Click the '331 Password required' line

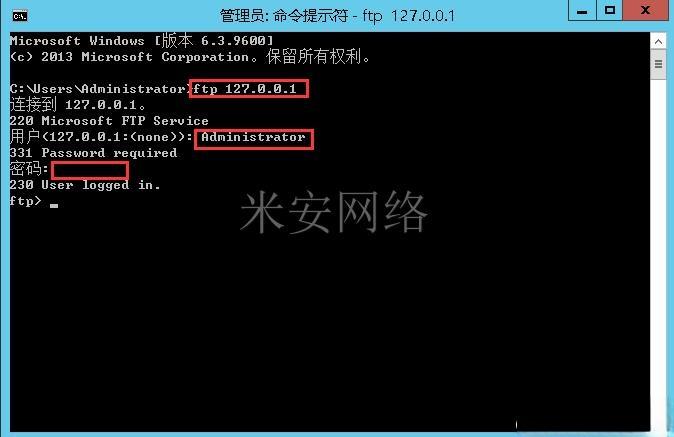click(x=93, y=153)
